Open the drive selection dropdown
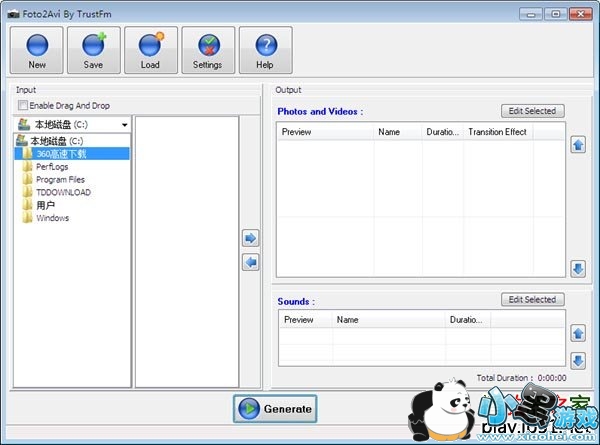Screen dimensions: 600x445 pos(124,125)
